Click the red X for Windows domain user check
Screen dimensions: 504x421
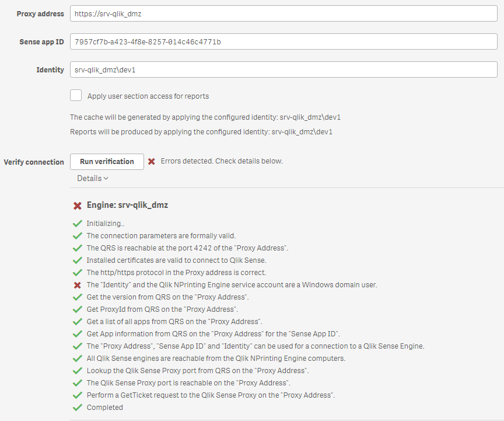pyautogui.click(x=77, y=285)
